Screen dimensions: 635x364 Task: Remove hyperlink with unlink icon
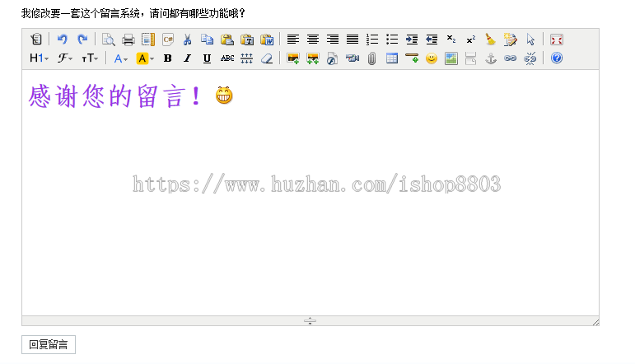[530, 58]
